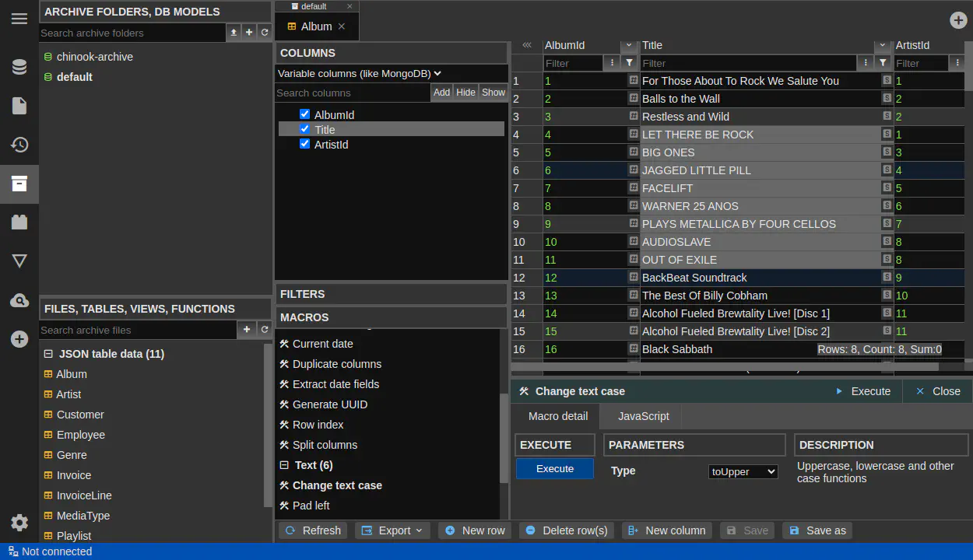Close the Change text case panel
Screen dimensions: 973x560
pyautogui.click(x=938, y=391)
